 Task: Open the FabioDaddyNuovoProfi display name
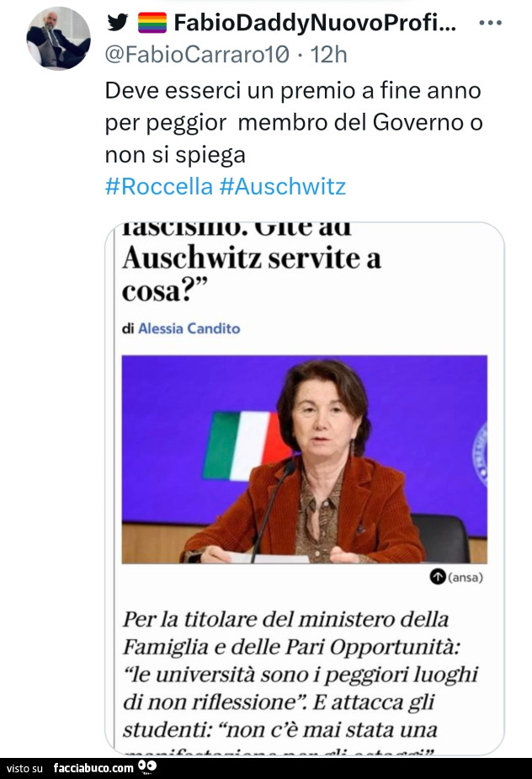click(x=315, y=23)
